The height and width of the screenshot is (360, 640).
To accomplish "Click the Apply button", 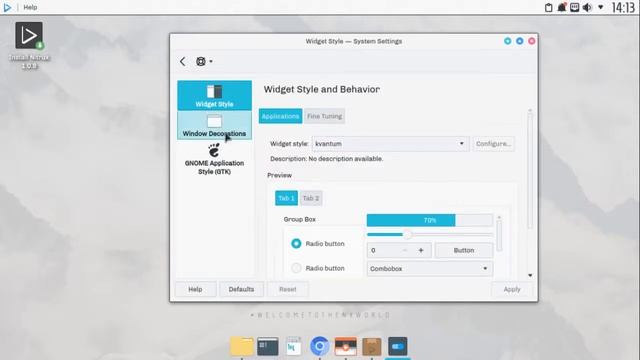I will click(512, 289).
